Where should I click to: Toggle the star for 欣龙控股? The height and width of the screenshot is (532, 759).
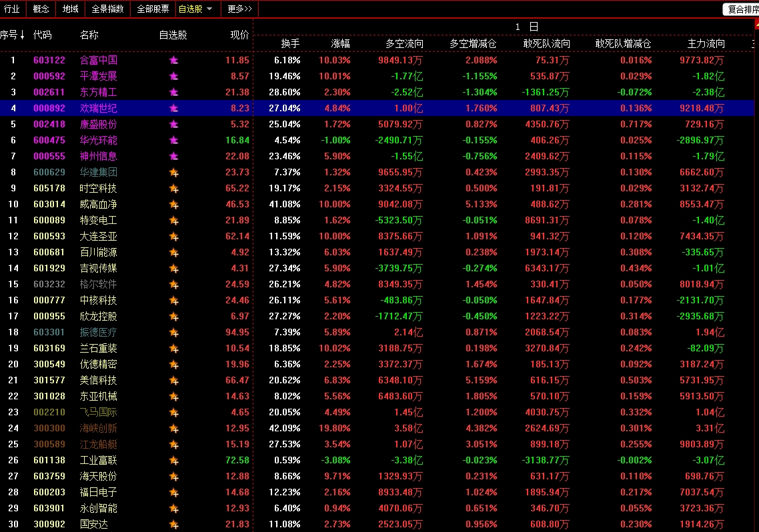(x=173, y=316)
